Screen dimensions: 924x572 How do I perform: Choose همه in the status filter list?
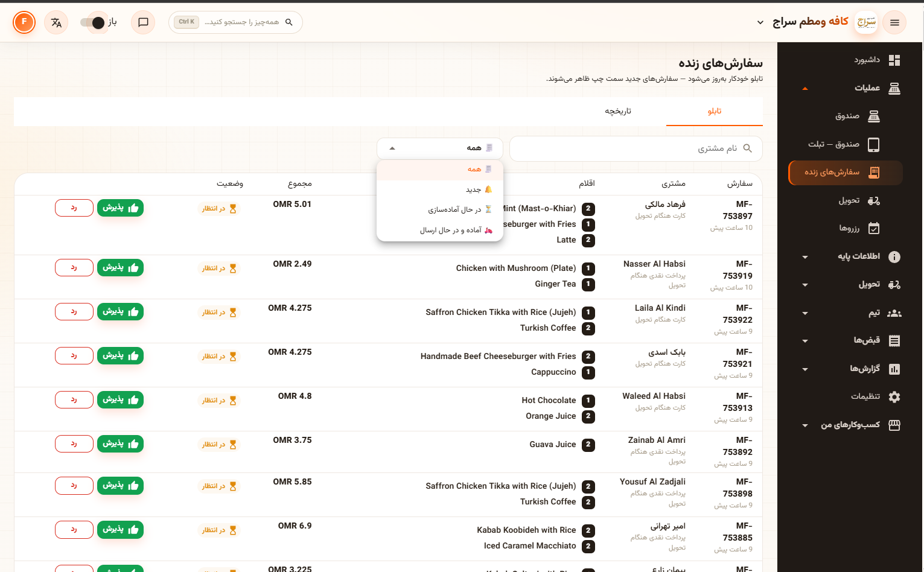(440, 169)
